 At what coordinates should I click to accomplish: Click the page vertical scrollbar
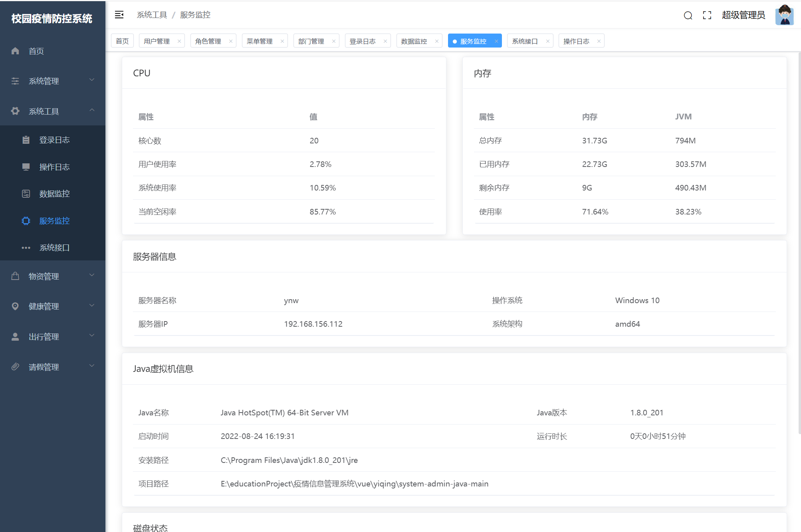pyautogui.click(x=799, y=244)
